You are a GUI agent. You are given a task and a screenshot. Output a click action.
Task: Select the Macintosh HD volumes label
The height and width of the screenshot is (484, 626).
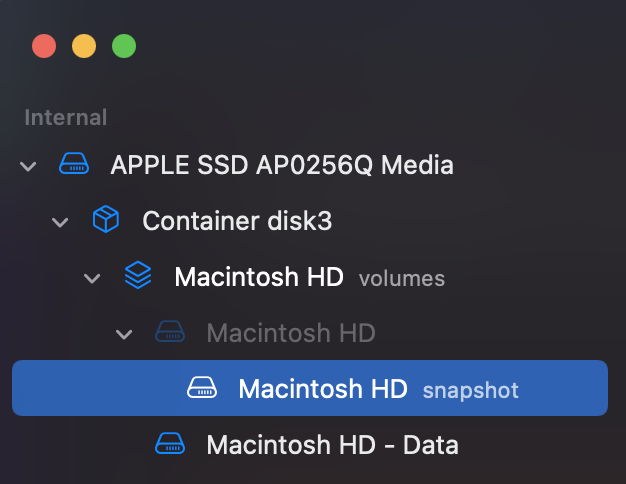[259, 276]
